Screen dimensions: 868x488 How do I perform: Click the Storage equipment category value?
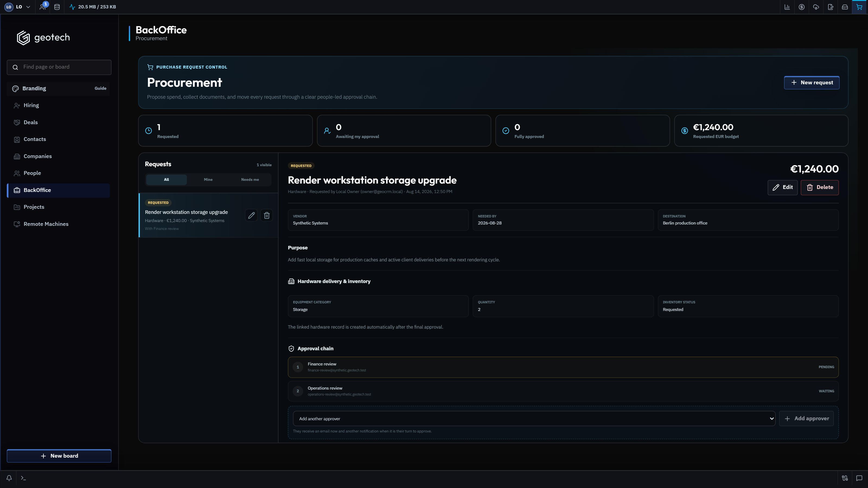[x=300, y=310]
